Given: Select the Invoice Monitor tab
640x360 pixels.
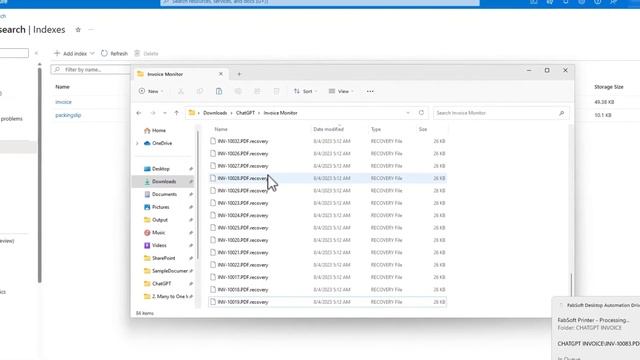Looking at the screenshot, I should tap(180, 74).
